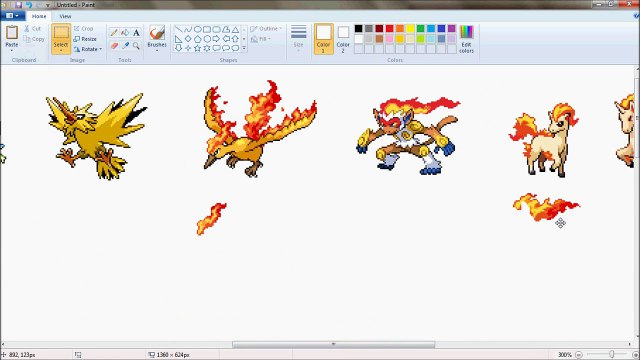Select the Right arrow shape
Viewport: 640px width, 360px height.
click(x=216, y=39)
